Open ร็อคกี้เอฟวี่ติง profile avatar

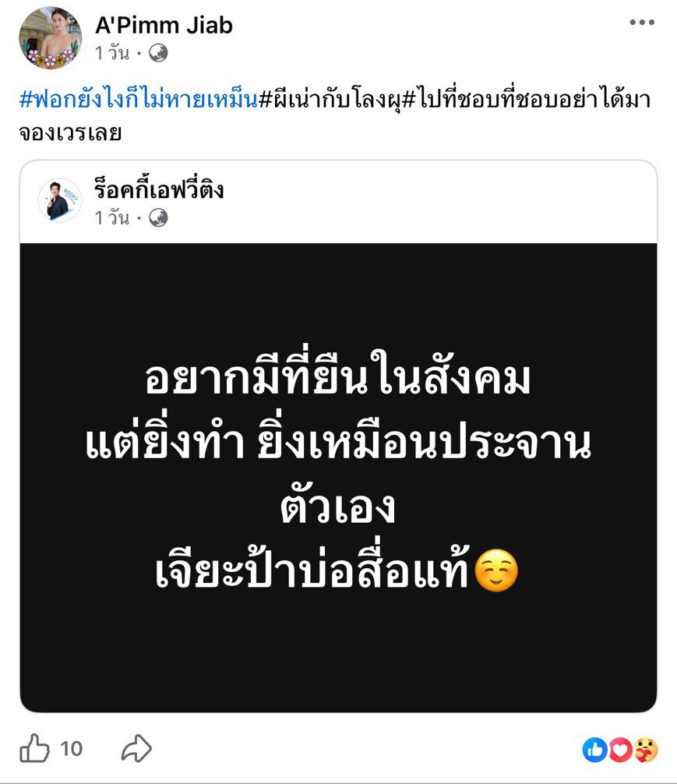tap(60, 200)
